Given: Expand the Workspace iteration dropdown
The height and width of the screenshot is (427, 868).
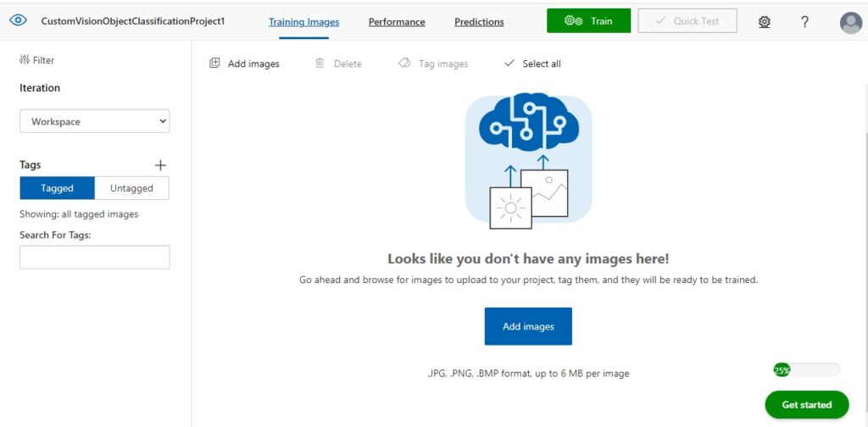Looking at the screenshot, I should [94, 122].
